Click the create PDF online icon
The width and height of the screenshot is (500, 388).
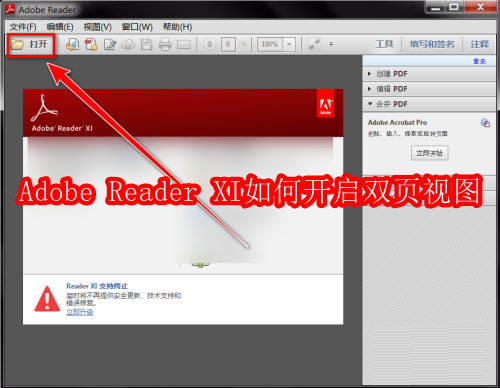coord(72,44)
